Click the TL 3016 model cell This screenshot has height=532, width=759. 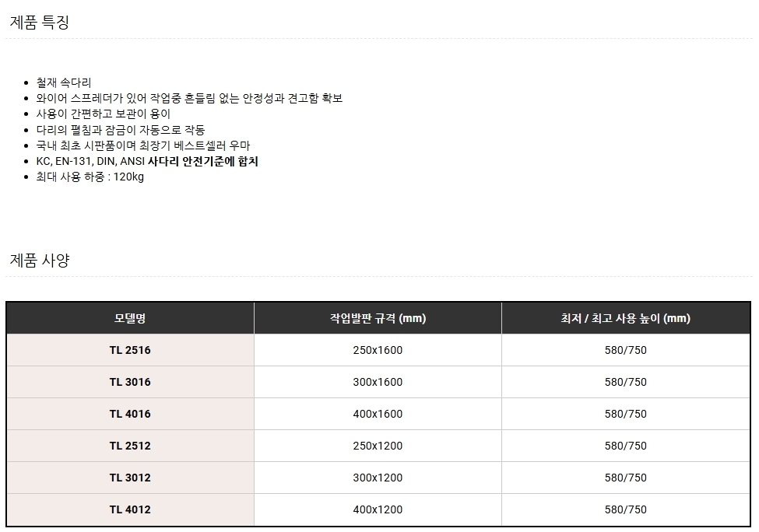tap(130, 382)
